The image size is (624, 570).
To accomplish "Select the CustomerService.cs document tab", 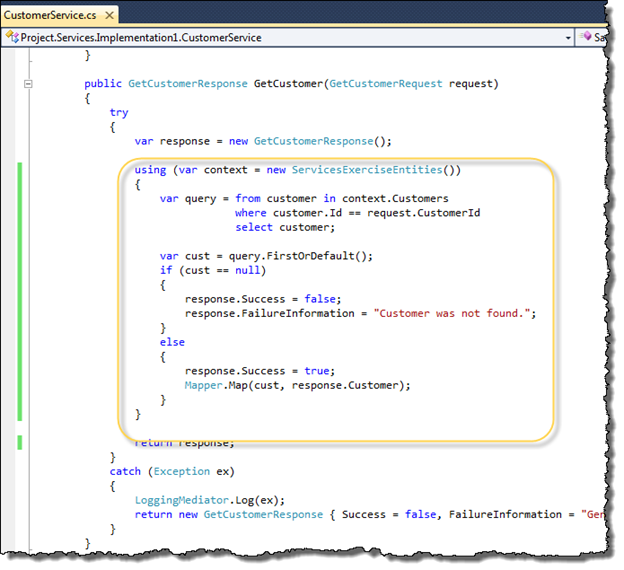I will (59, 16).
